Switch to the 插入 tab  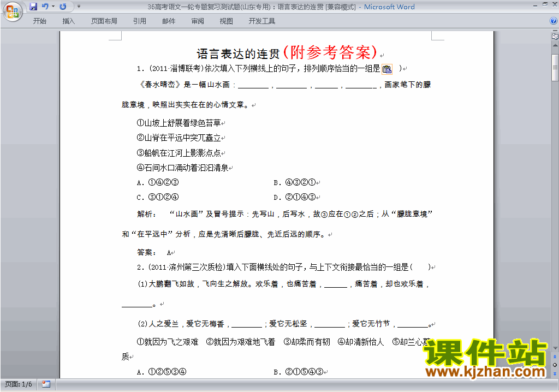69,21
